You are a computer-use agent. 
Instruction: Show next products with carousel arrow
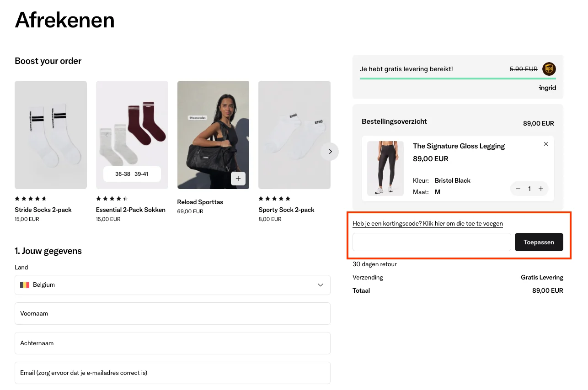pos(330,152)
